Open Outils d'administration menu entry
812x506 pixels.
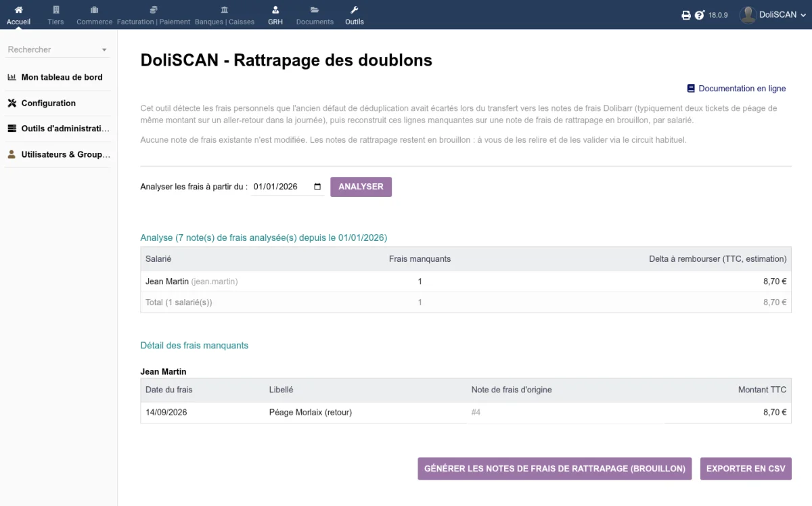65,129
